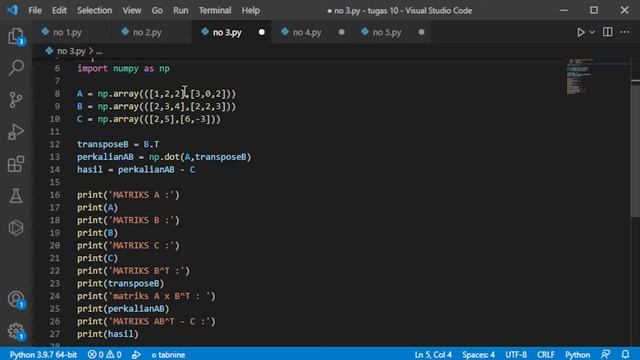Open the Help menu
This screenshot has height=360, width=640.
(x=251, y=11)
